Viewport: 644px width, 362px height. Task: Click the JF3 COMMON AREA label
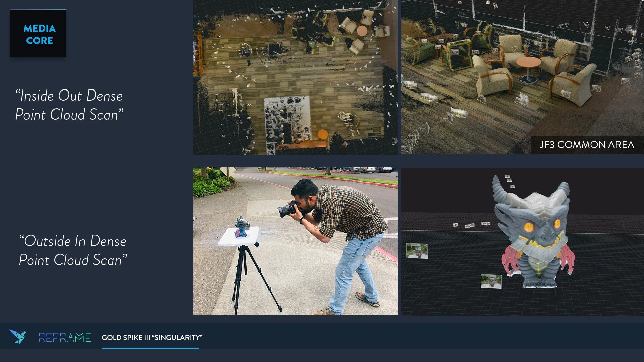pyautogui.click(x=586, y=145)
